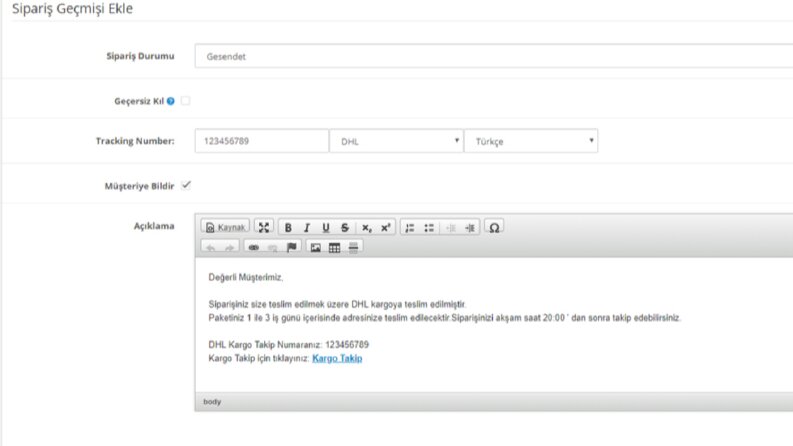Screen dimensions: 793x446
Task: Click the redo arrow
Action: tap(230, 247)
